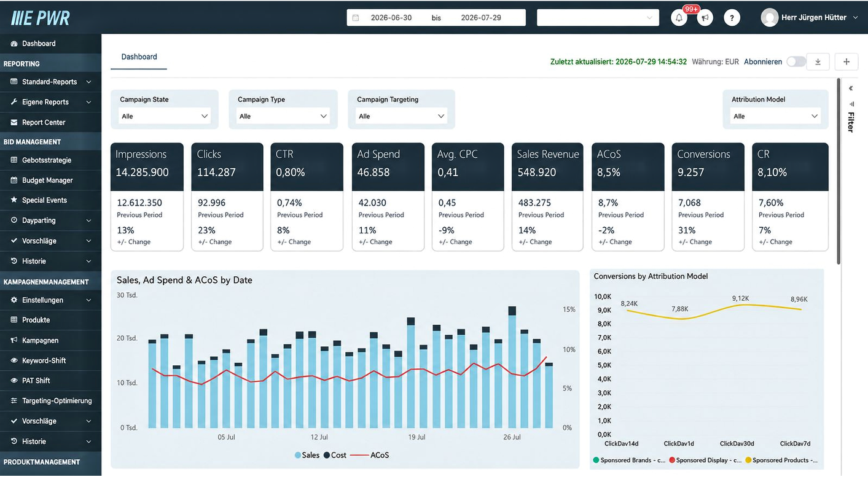Go to Kampagnen menu item
Screen dimensions: 868x477
click(x=50, y=340)
